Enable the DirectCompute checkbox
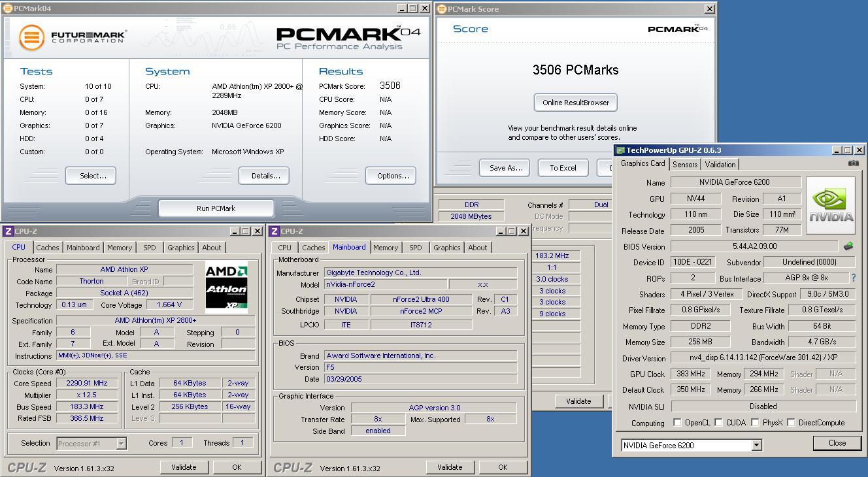This screenshot has height=477, width=868. point(791,423)
